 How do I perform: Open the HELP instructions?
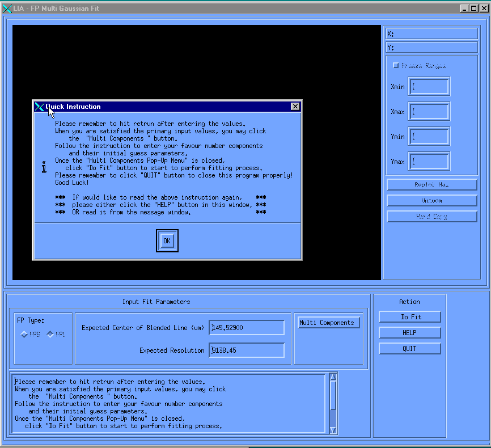pyautogui.click(x=410, y=333)
